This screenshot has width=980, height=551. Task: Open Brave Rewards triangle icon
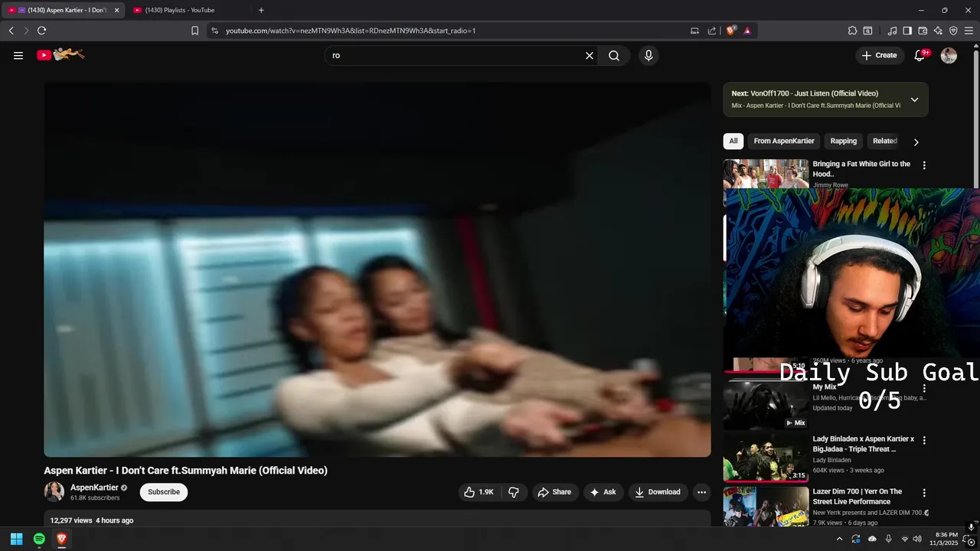(x=747, y=31)
